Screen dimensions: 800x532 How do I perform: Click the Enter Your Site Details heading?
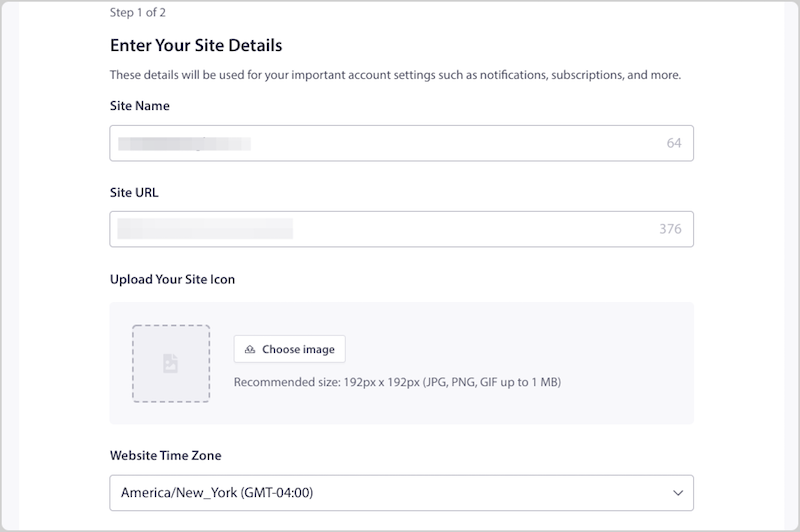196,45
